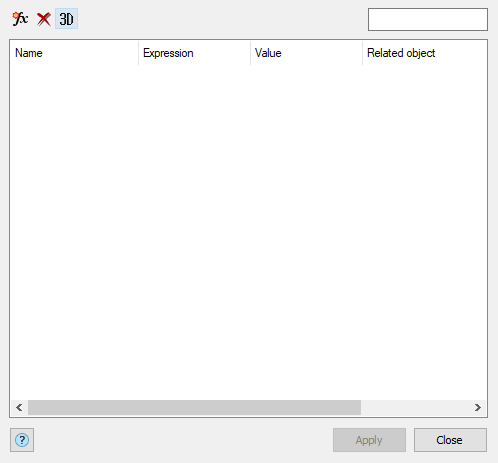Click the red X delete icon
Viewport: 498px width, 463px height.
tap(44, 19)
